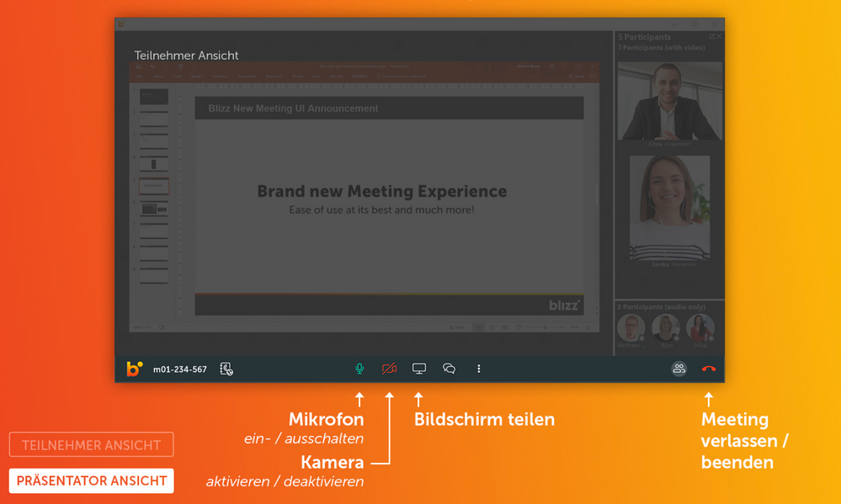The height and width of the screenshot is (504, 841).
Task: Click Hilal's audio-only avatar
Action: pos(700,328)
